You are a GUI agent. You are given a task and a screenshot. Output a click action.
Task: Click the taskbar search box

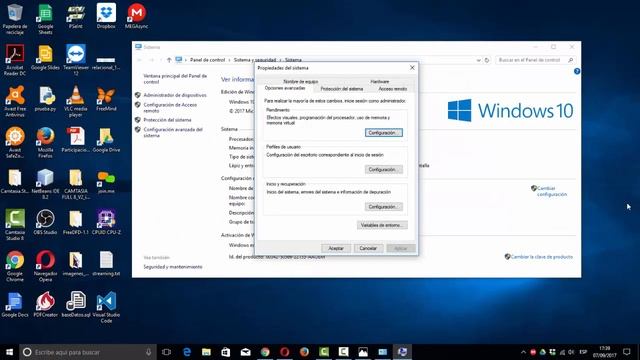(88, 352)
